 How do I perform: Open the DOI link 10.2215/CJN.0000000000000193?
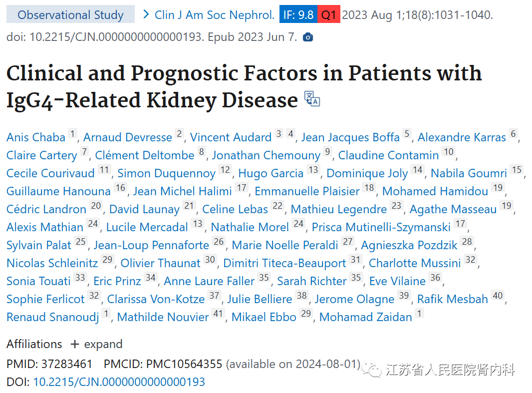point(119,382)
